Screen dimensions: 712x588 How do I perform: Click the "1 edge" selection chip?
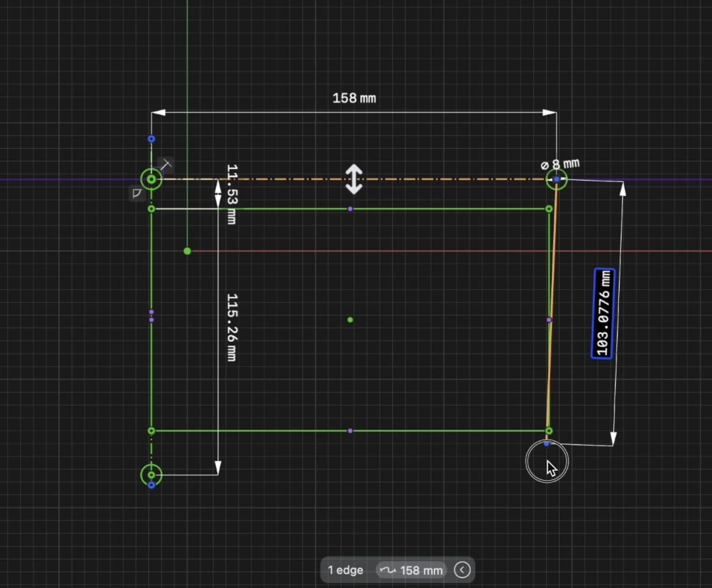pos(345,570)
